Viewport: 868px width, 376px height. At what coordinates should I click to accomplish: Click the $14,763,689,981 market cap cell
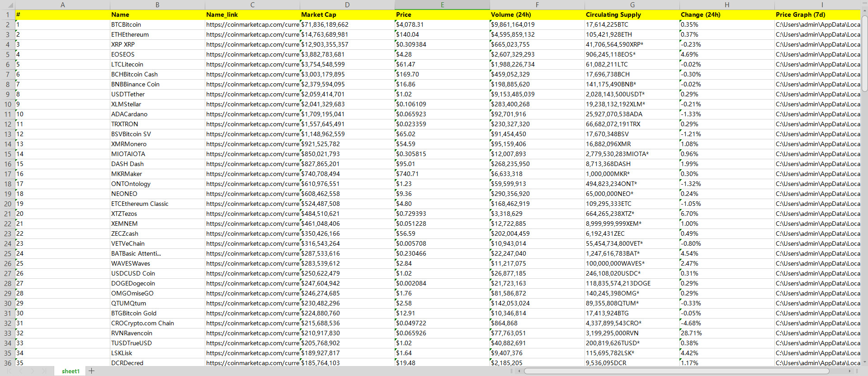[347, 34]
